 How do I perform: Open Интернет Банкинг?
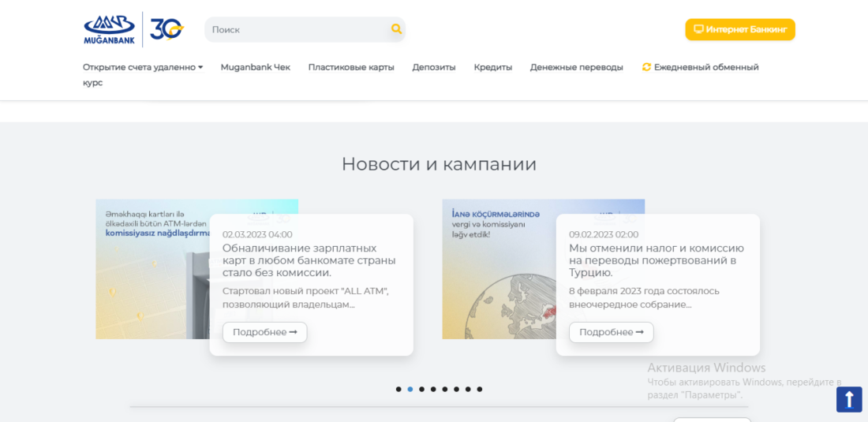click(740, 29)
